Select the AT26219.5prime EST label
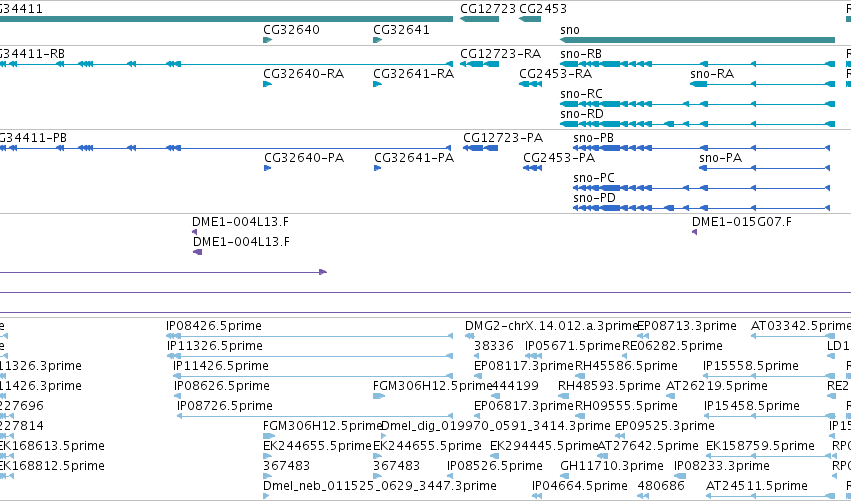Screen dimensions: 851x501 pyautogui.click(x=716, y=386)
